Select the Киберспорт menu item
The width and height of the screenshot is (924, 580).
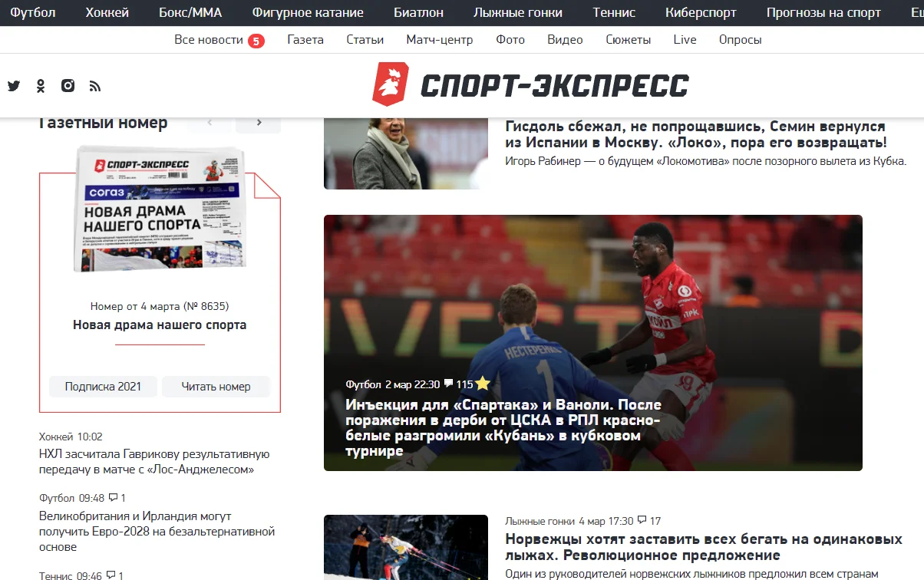coord(700,12)
